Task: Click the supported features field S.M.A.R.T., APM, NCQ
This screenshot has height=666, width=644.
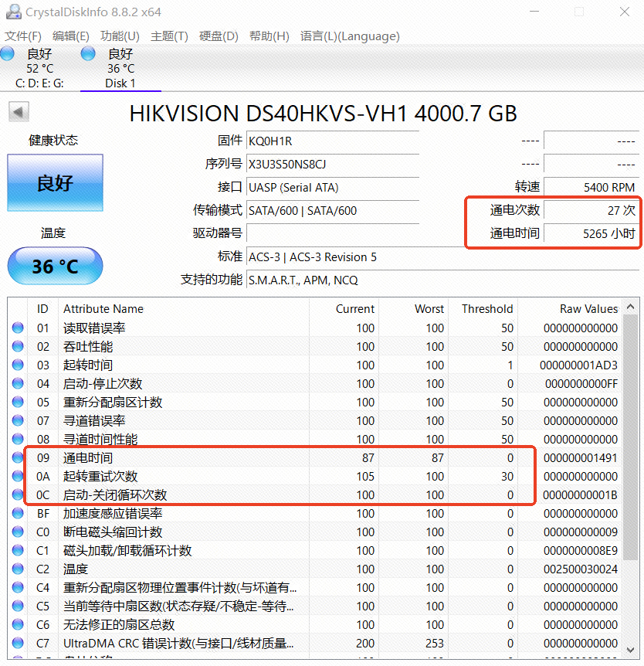Action: pyautogui.click(x=442, y=280)
